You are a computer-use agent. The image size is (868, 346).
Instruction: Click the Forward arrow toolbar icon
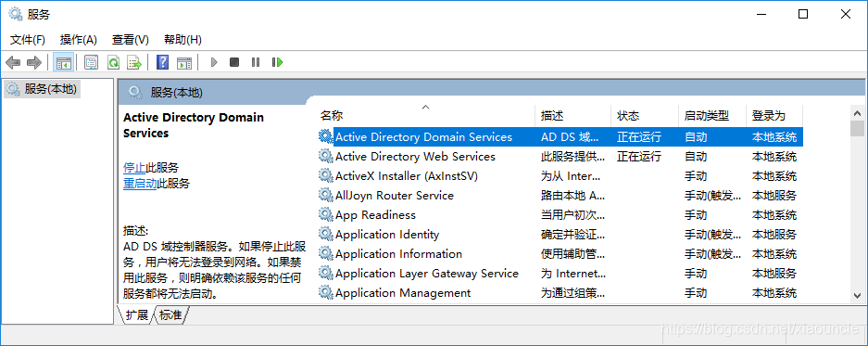coord(34,63)
